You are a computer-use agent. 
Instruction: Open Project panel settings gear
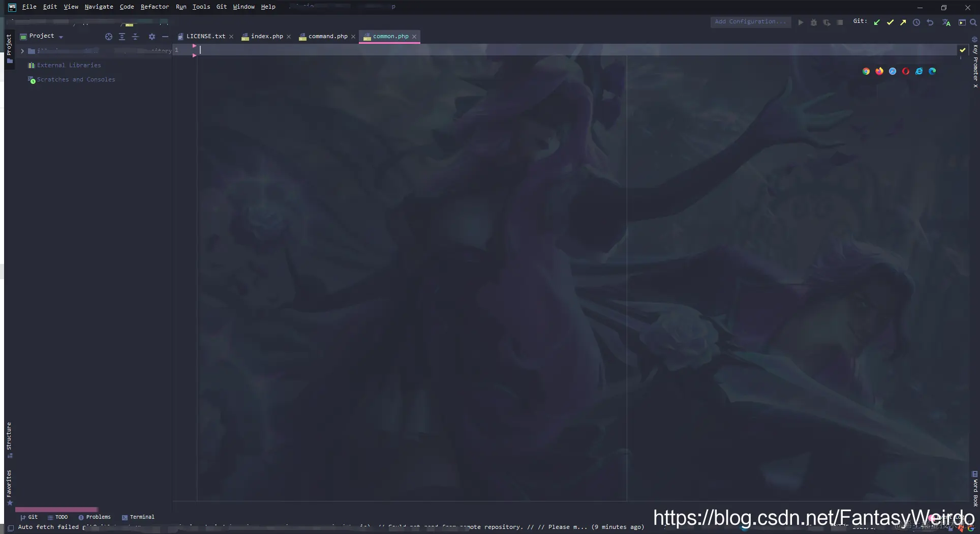[152, 37]
